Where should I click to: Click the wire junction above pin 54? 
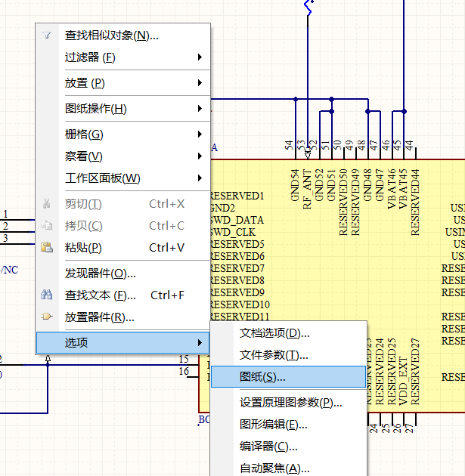(x=296, y=99)
